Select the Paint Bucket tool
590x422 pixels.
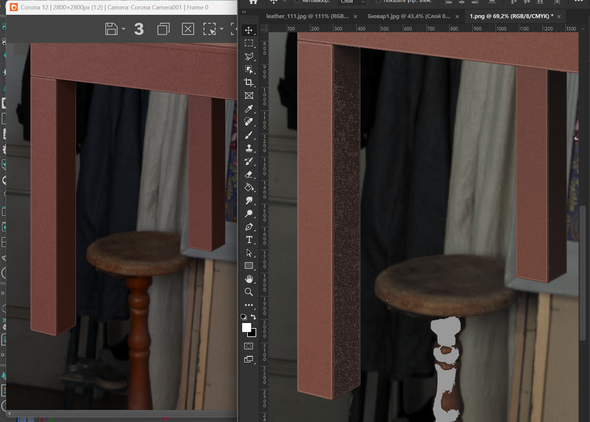(x=249, y=187)
